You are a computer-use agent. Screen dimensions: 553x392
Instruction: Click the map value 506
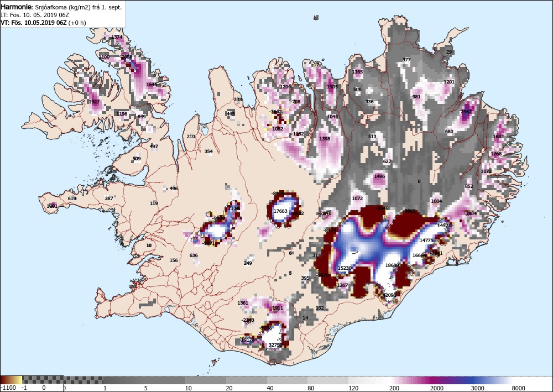pyautogui.click(x=357, y=90)
